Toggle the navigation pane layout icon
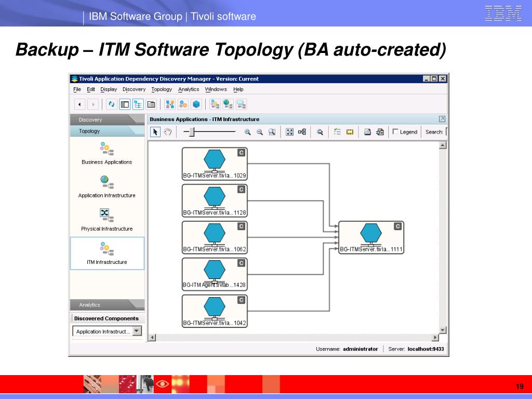 tap(125, 104)
